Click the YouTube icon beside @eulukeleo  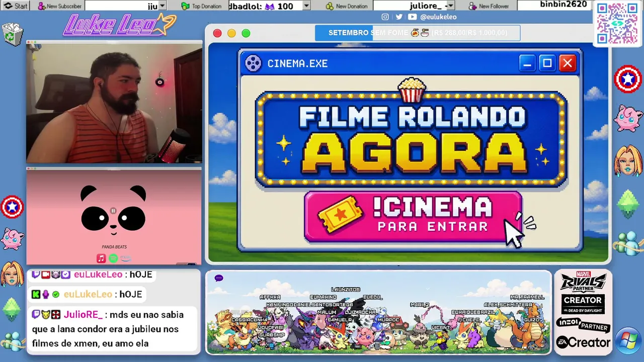point(413,17)
